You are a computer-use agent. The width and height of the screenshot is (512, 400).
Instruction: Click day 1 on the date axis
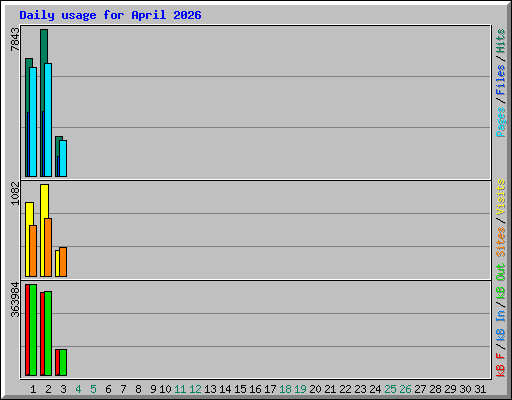pyautogui.click(x=33, y=389)
